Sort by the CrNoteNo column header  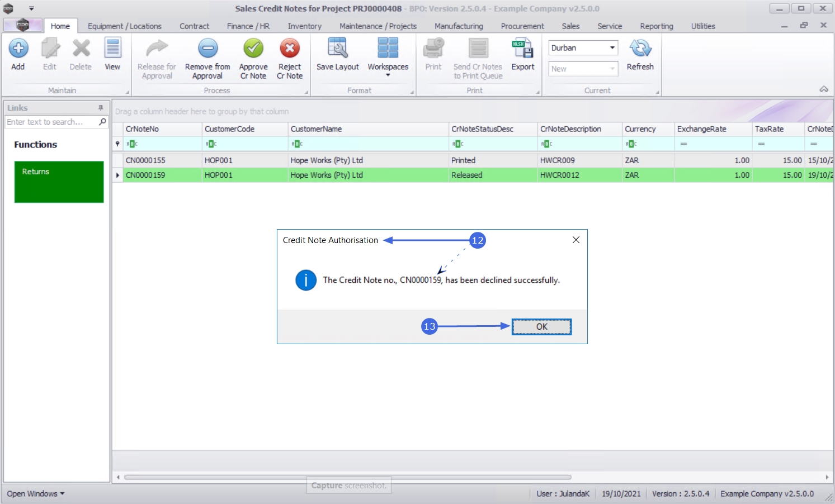pos(162,129)
